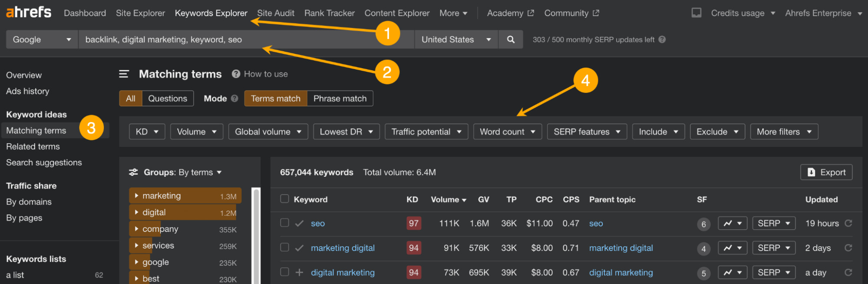Open Community external link

click(x=571, y=13)
